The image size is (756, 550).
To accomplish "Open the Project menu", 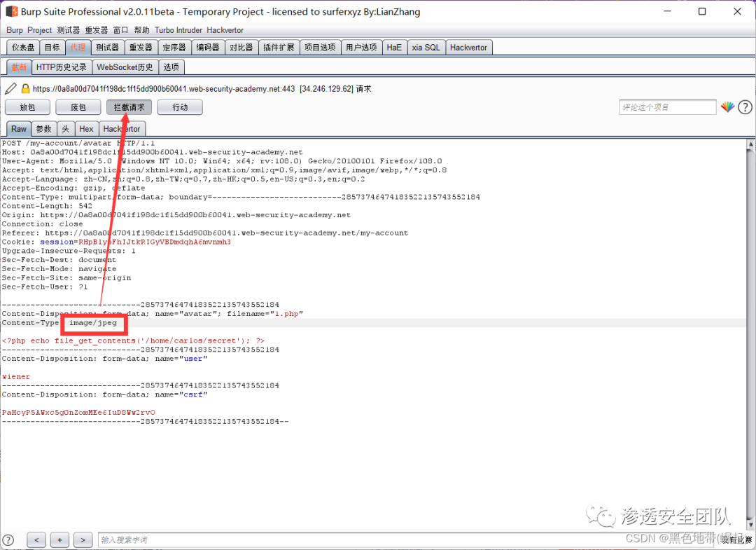I will [39, 30].
